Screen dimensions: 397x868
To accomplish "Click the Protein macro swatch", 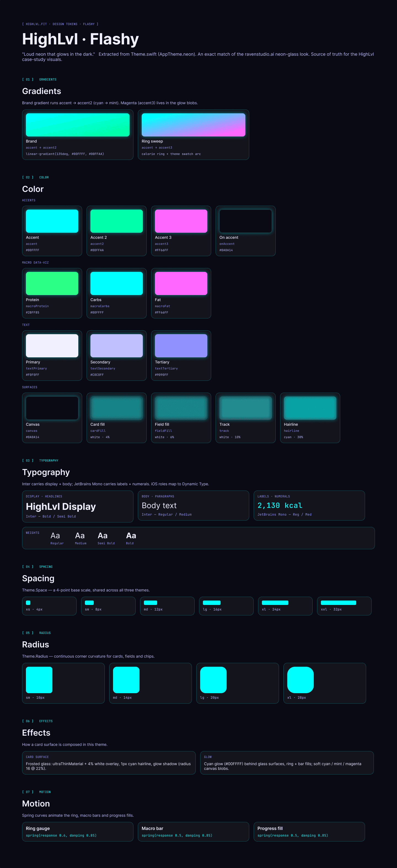I will pos(52,283).
